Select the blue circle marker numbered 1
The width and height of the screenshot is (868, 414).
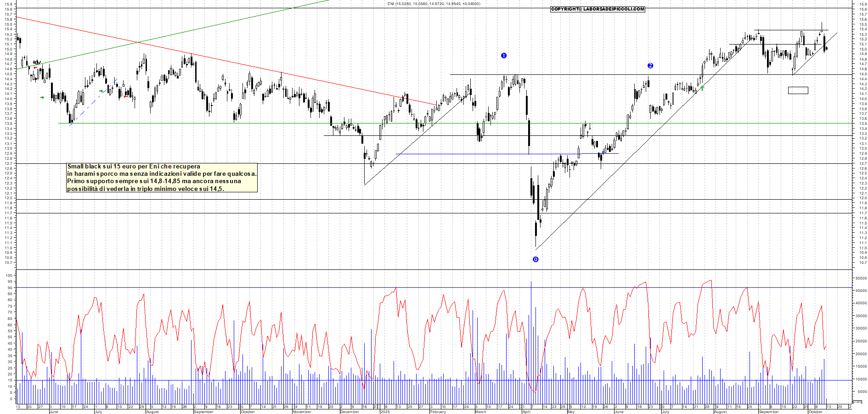pyautogui.click(x=504, y=56)
